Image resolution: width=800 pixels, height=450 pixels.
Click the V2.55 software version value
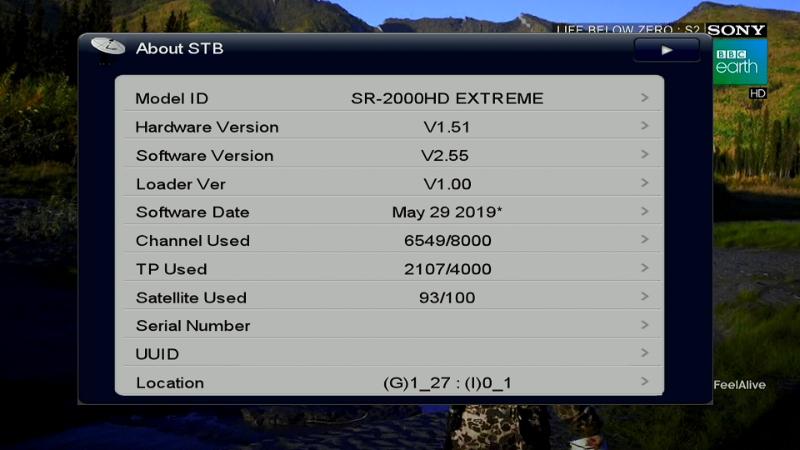point(445,156)
